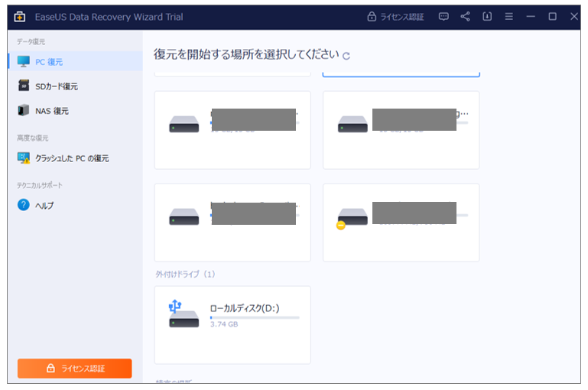The height and width of the screenshot is (390, 588).
Task: Click the USB external drive icon
Action: (184, 314)
